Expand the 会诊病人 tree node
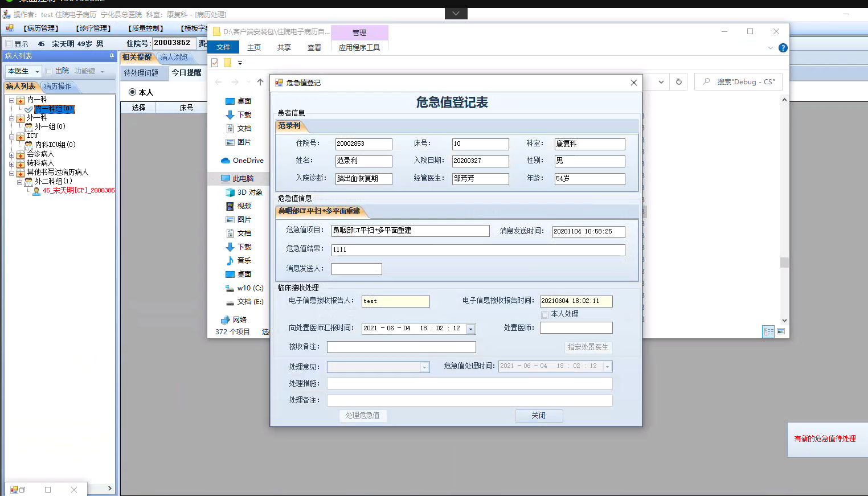Screen dimensions: 868x496 tap(11, 154)
